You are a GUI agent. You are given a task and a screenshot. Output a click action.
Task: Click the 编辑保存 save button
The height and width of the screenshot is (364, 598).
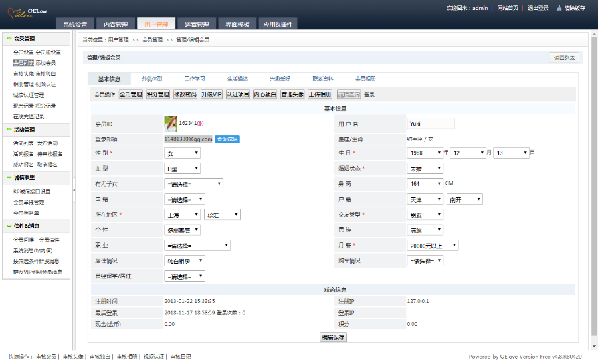pyautogui.click(x=333, y=337)
